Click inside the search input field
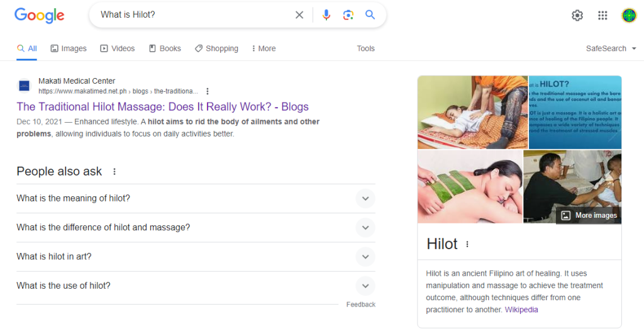Image resolution: width=644 pixels, height=331 pixels. 189,15
